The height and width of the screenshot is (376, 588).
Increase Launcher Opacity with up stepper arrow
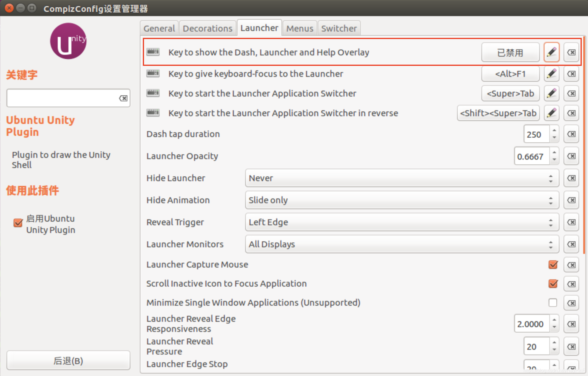click(554, 153)
